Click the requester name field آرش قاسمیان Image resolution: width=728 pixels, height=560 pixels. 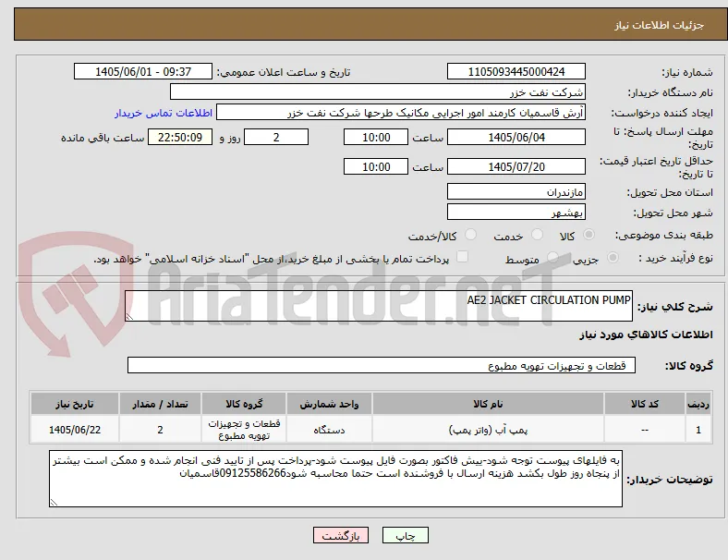[401, 113]
